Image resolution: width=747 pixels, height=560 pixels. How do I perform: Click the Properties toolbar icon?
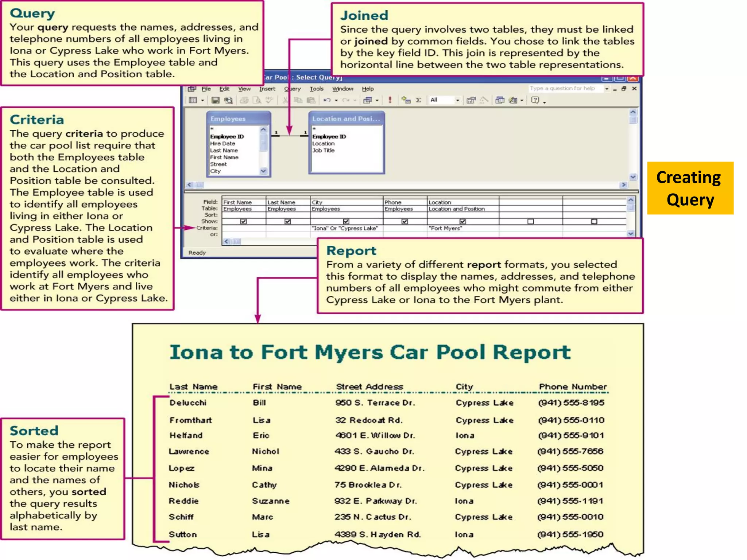click(x=471, y=100)
